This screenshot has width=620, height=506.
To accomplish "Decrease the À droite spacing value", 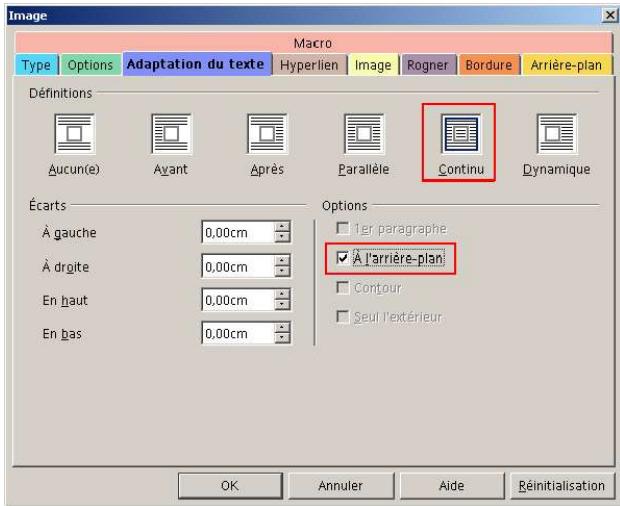I will coord(282,271).
